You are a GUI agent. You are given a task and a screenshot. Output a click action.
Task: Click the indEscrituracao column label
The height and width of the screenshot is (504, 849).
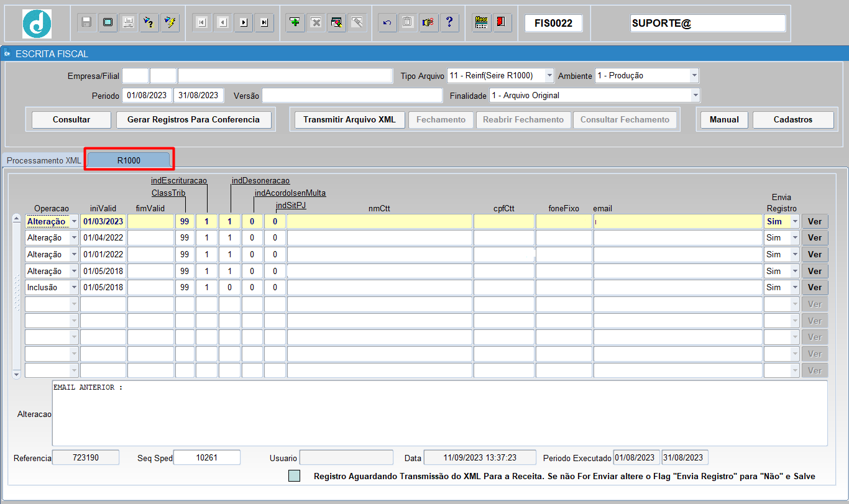coord(179,181)
